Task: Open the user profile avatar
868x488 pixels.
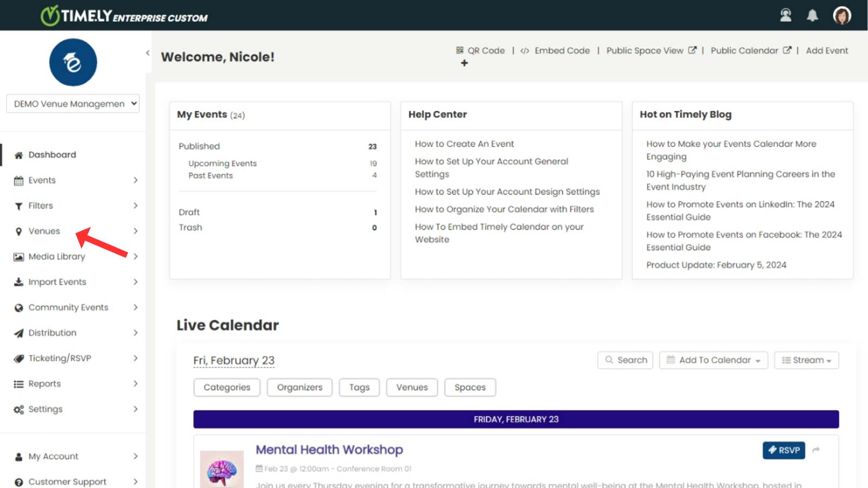Action: point(842,15)
